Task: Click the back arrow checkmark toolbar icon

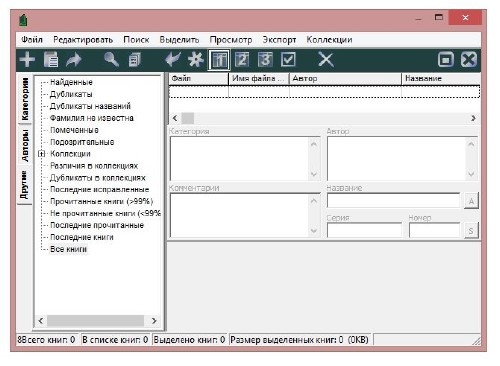Action: (x=173, y=60)
